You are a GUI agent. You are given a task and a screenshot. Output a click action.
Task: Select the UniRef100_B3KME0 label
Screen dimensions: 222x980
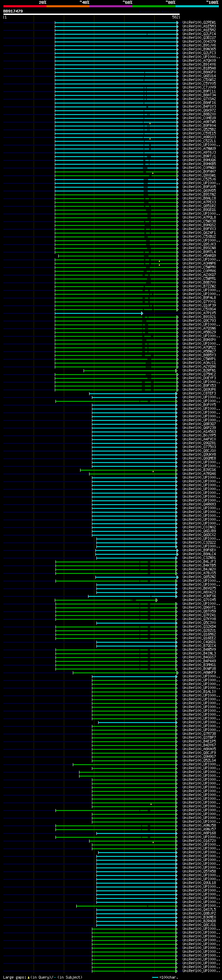(199, 917)
